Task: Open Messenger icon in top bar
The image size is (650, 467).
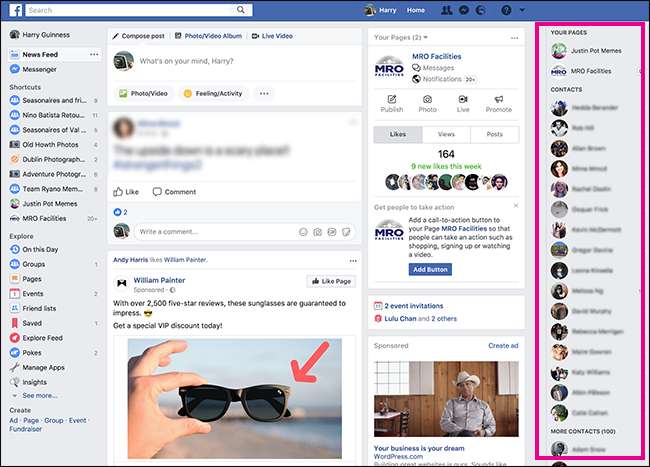Action: pos(461,10)
